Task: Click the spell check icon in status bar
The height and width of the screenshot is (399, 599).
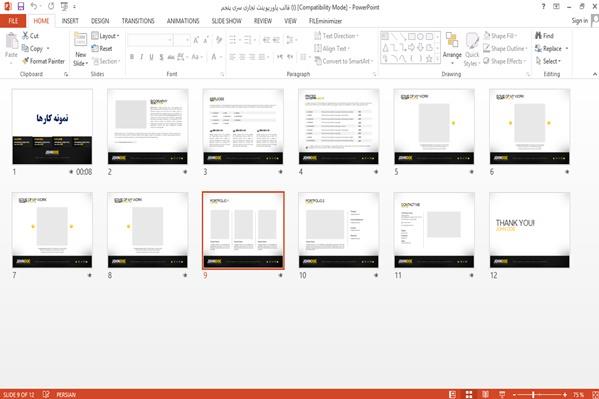Action: coord(46,394)
